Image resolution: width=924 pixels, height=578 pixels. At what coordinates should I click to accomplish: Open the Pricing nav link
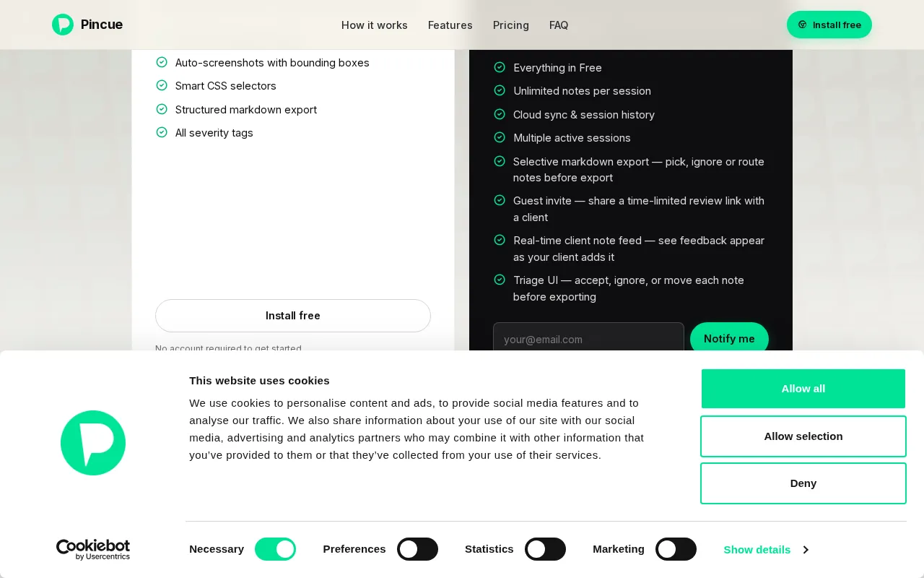tap(511, 25)
